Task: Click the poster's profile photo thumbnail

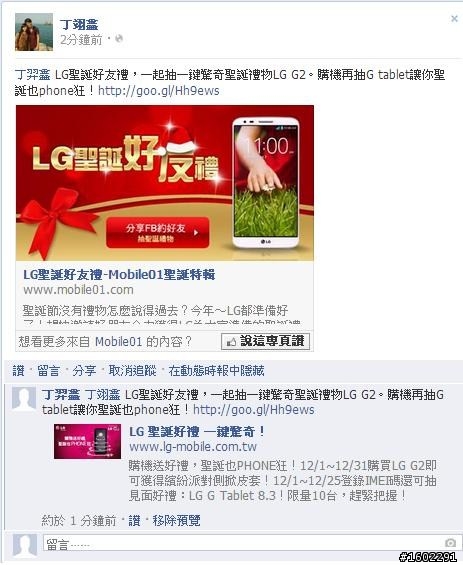Action: [34, 32]
